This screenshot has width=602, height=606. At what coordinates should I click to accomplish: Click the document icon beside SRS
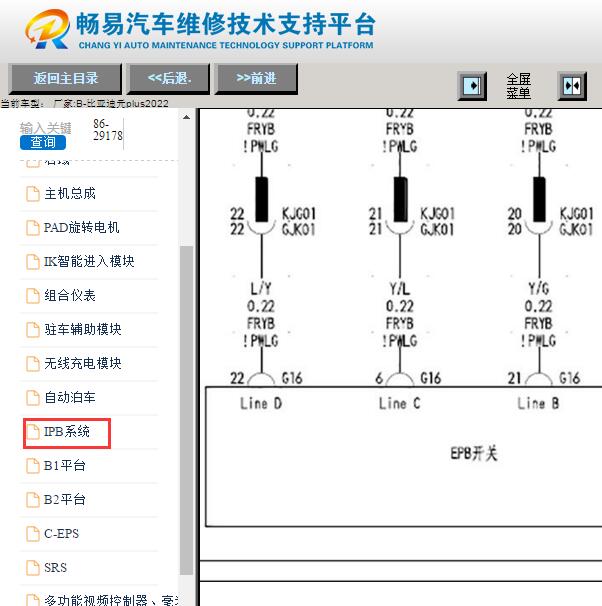pos(33,568)
